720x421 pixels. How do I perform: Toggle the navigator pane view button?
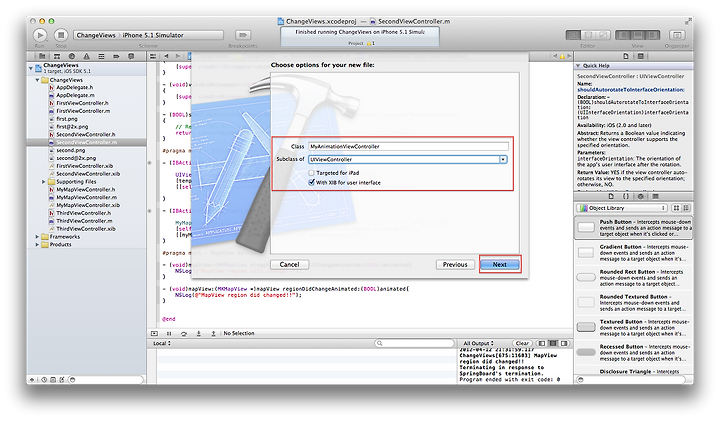coord(622,35)
